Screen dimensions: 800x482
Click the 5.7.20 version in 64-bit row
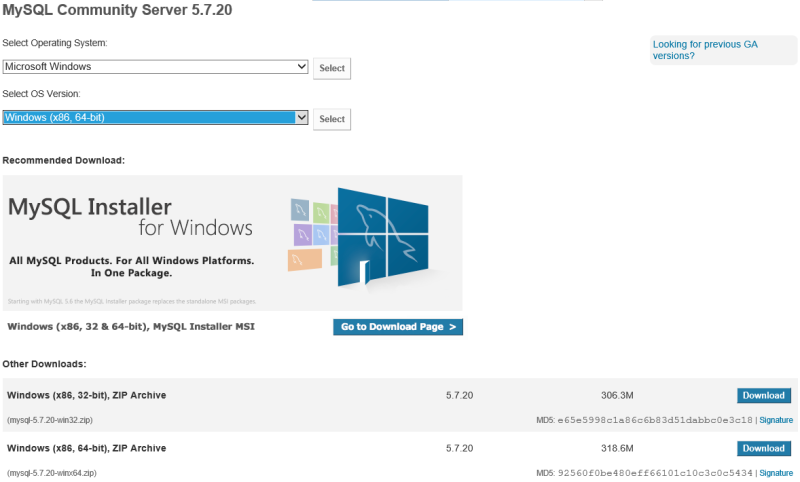(x=459, y=448)
